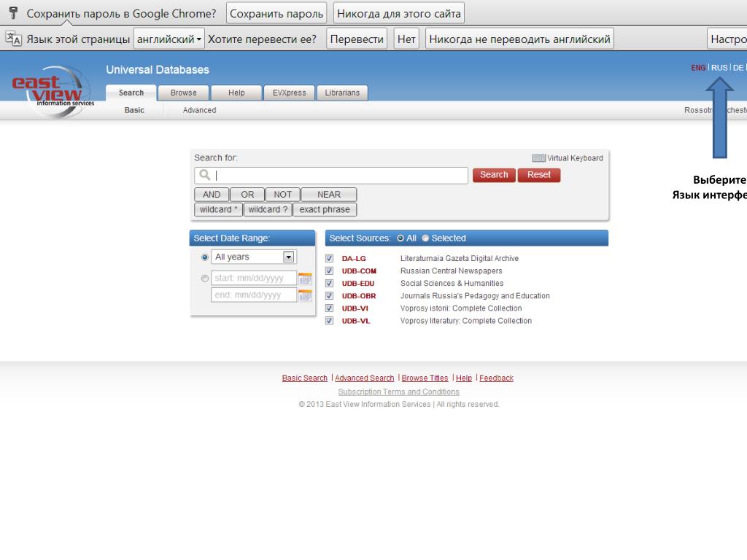Click Сохранить пароль button
The width and height of the screenshot is (747, 560).
click(276, 13)
